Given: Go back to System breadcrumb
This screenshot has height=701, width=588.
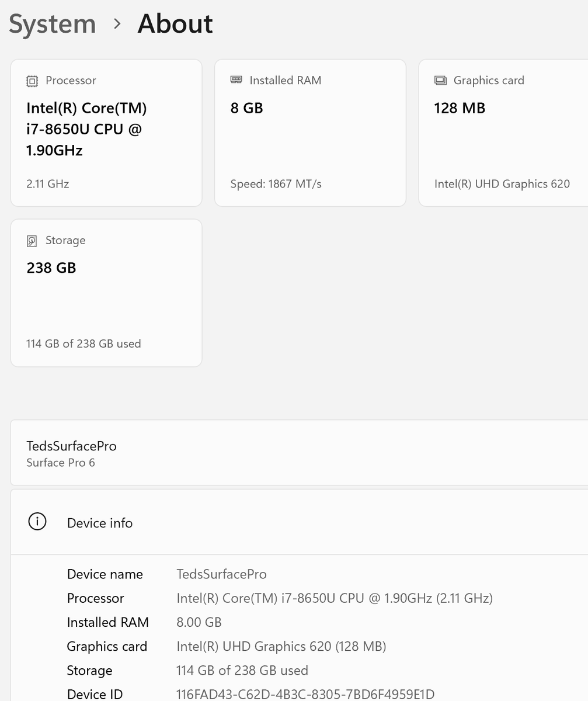Looking at the screenshot, I should coord(53,24).
